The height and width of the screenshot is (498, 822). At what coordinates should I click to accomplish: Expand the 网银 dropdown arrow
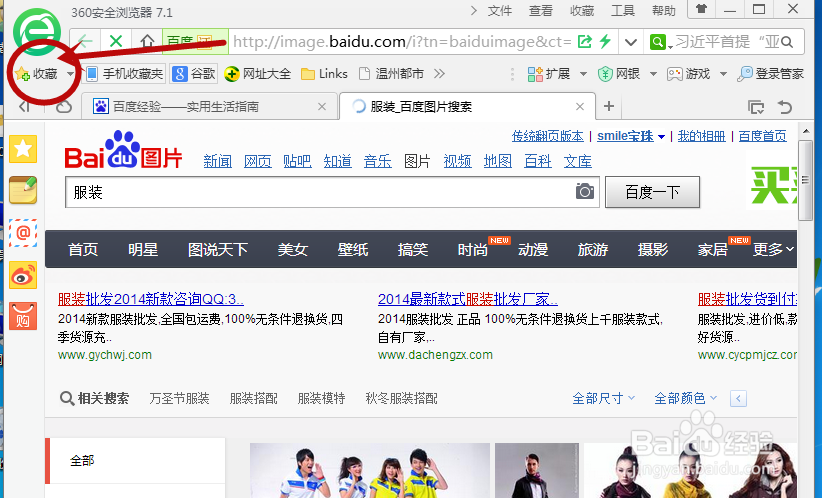(653, 74)
